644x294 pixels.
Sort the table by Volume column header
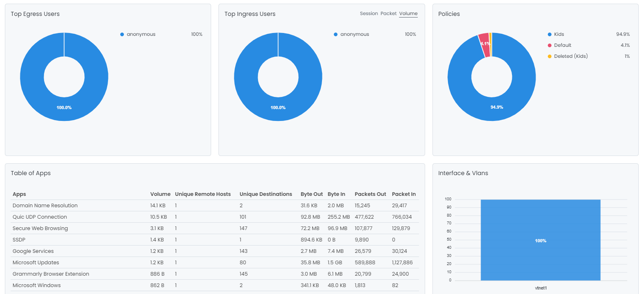[x=160, y=194]
